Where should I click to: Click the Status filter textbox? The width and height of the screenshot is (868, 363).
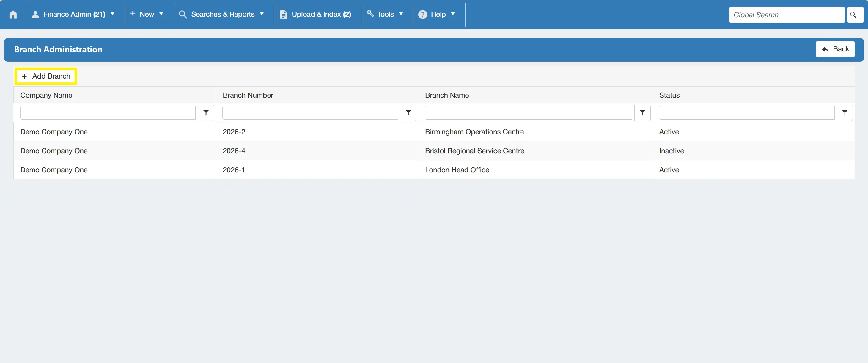pyautogui.click(x=747, y=113)
